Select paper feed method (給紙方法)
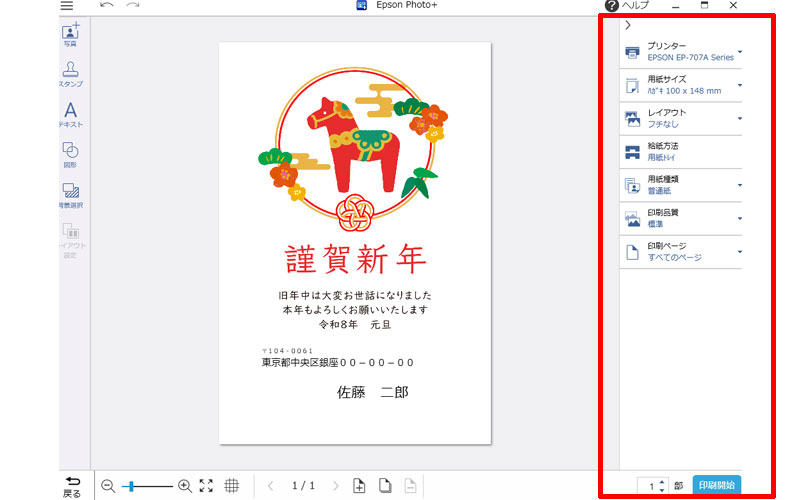The image size is (800, 500). point(681,152)
